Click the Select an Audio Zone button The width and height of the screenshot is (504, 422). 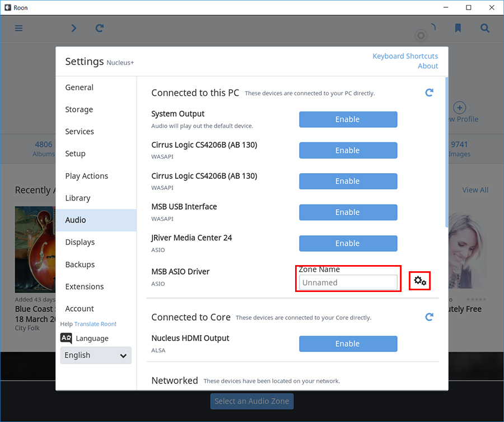point(252,401)
